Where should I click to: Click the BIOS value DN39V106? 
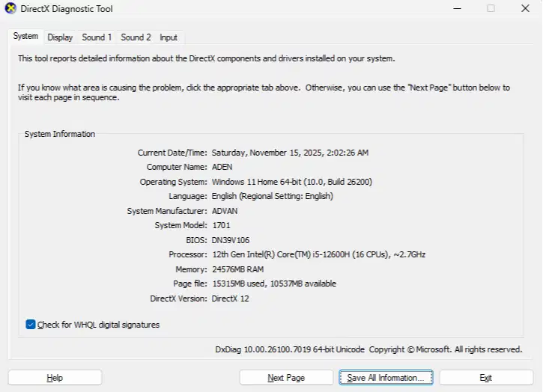coord(231,240)
